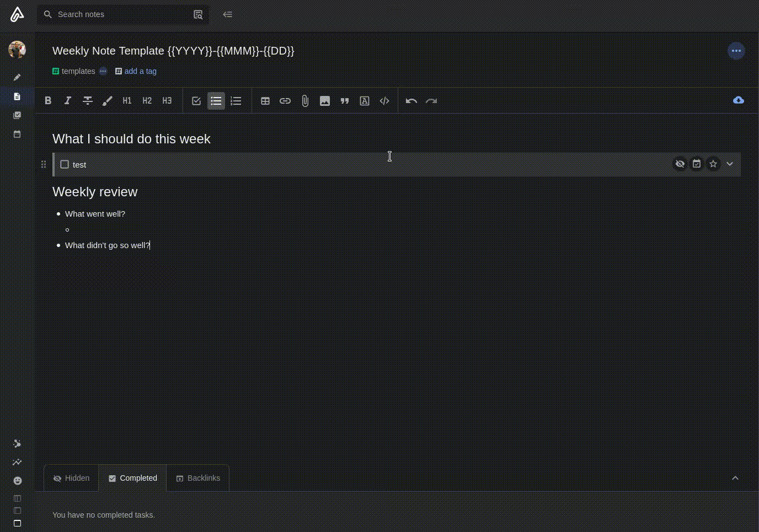
Task: Hide the 'test' task
Action: (x=680, y=164)
